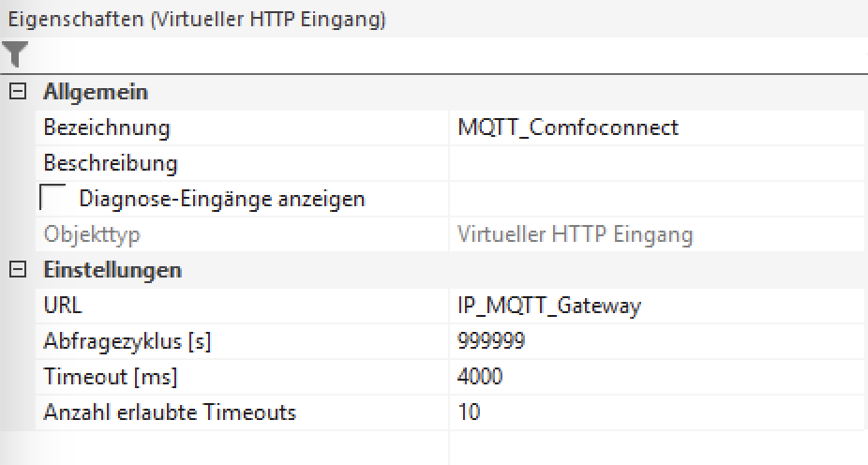Select the URL property row label

pos(63,306)
